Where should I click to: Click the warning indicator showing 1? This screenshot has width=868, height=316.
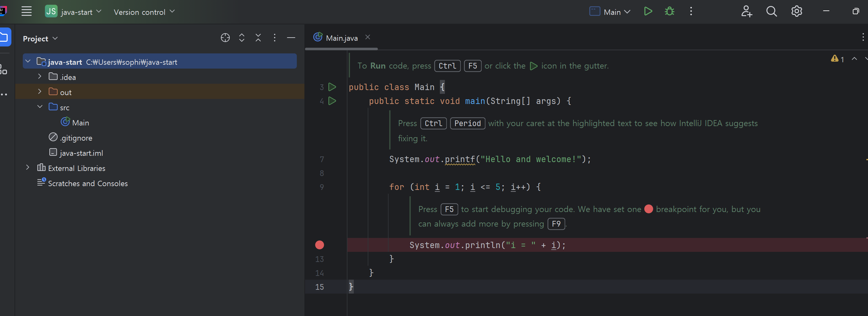(837, 59)
